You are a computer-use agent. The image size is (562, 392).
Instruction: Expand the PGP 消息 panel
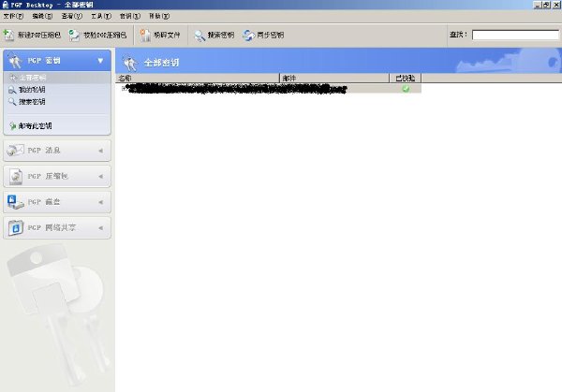tap(57, 151)
